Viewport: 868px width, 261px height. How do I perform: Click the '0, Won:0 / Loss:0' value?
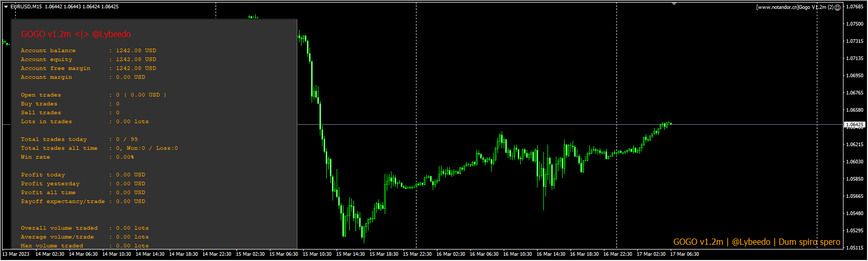(147, 148)
